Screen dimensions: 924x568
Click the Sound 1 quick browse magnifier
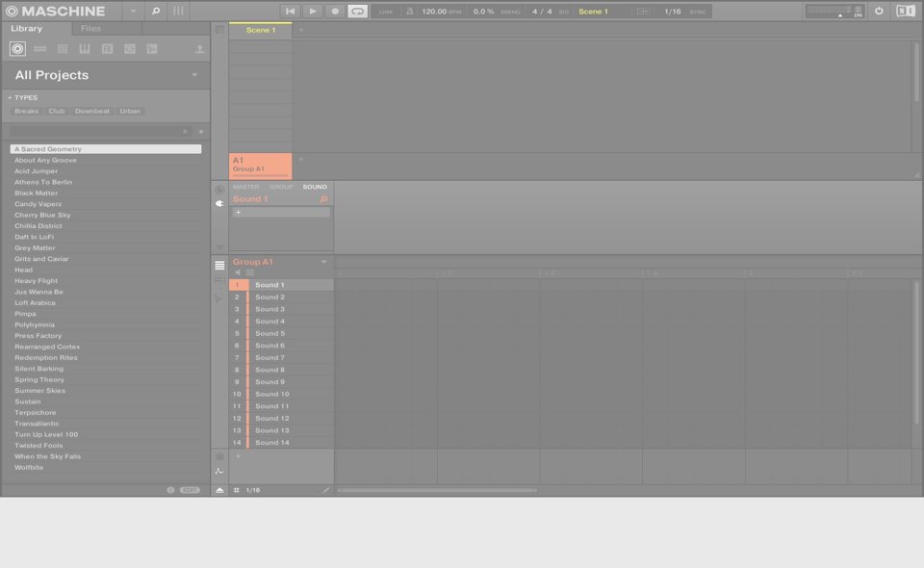(323, 199)
